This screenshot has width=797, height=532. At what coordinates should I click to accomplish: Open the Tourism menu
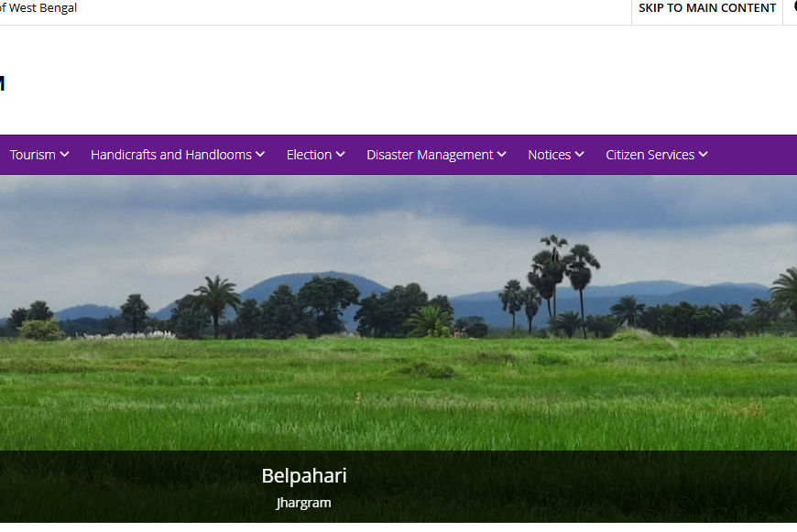pyautogui.click(x=33, y=155)
